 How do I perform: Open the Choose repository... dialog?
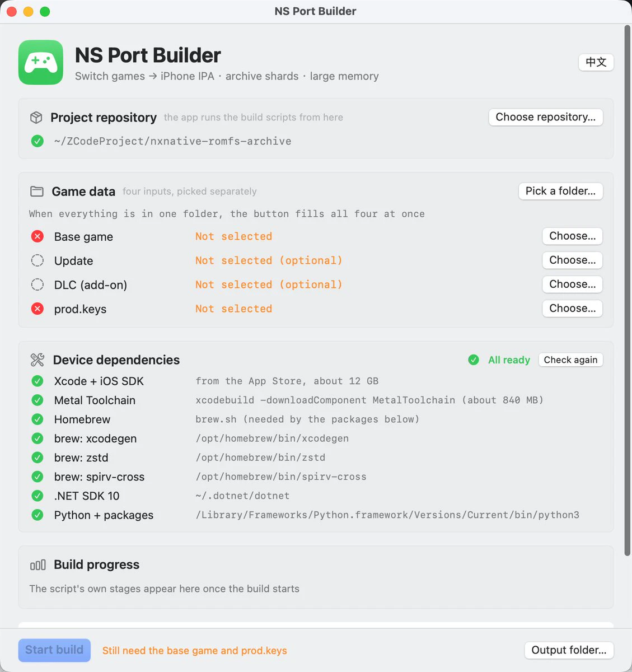pos(546,117)
